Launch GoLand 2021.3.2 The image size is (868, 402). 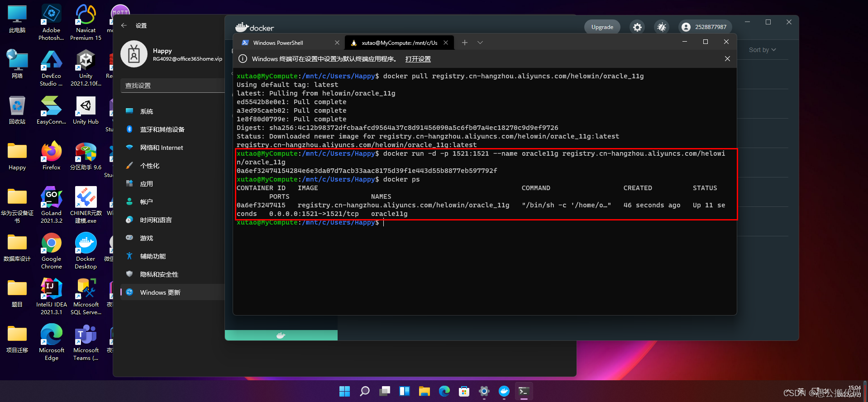(x=51, y=206)
